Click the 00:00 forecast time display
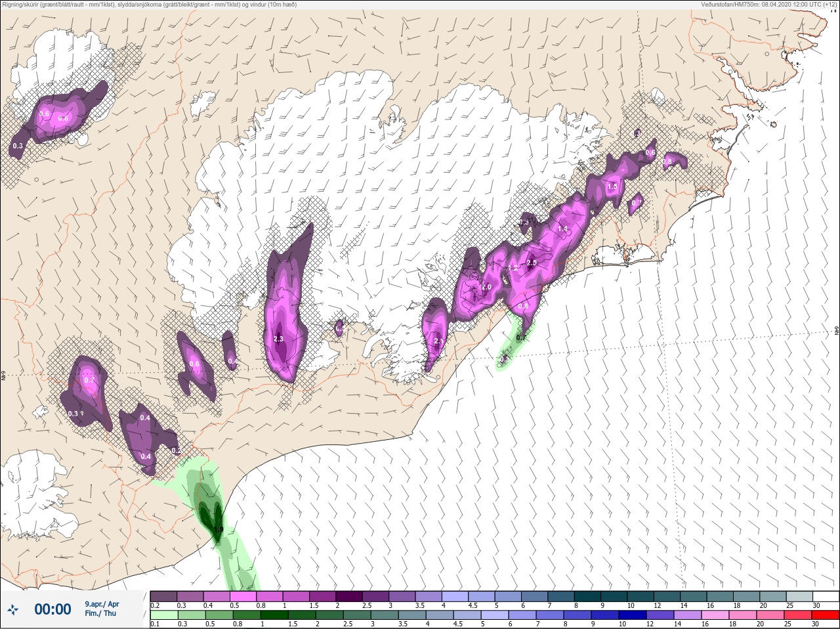 (52, 609)
